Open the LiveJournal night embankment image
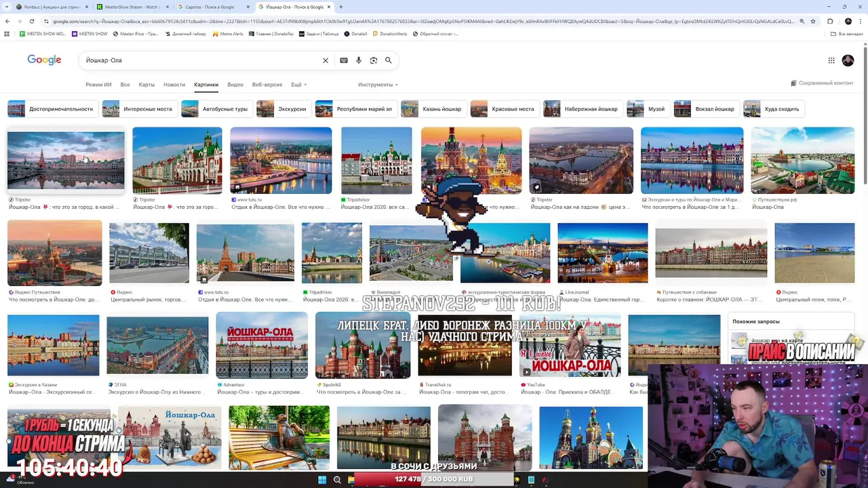The width and height of the screenshot is (868, 488). point(603,253)
